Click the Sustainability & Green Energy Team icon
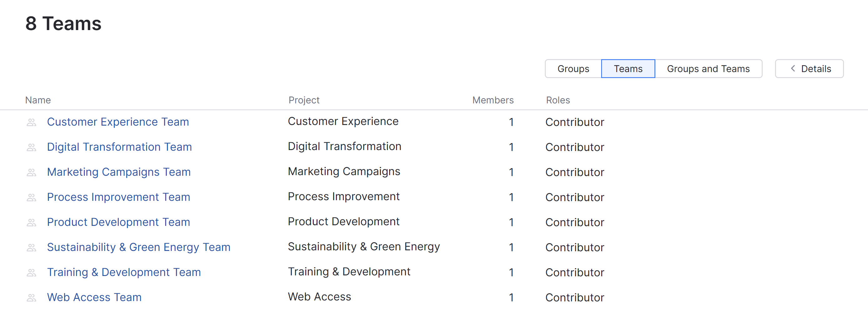 click(x=31, y=248)
